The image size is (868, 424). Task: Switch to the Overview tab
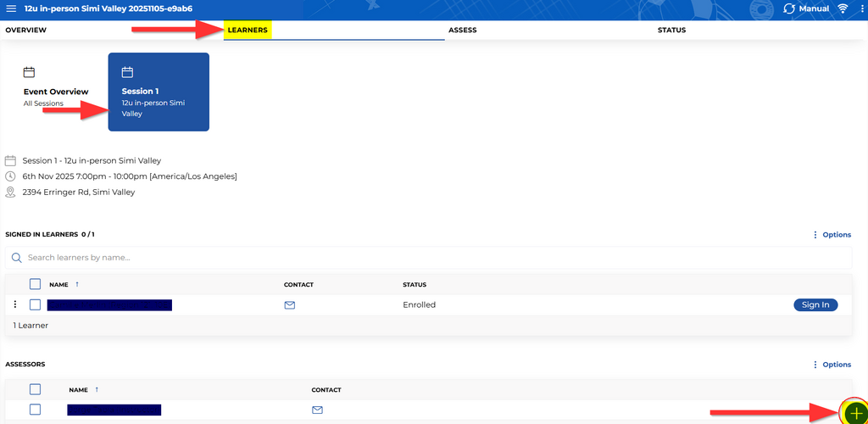click(26, 31)
